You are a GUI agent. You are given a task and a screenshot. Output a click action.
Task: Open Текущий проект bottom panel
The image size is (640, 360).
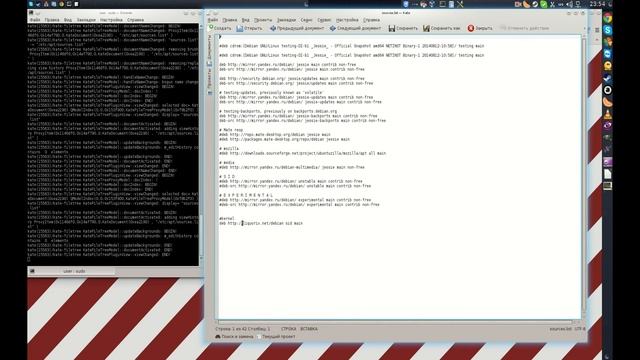click(276, 337)
